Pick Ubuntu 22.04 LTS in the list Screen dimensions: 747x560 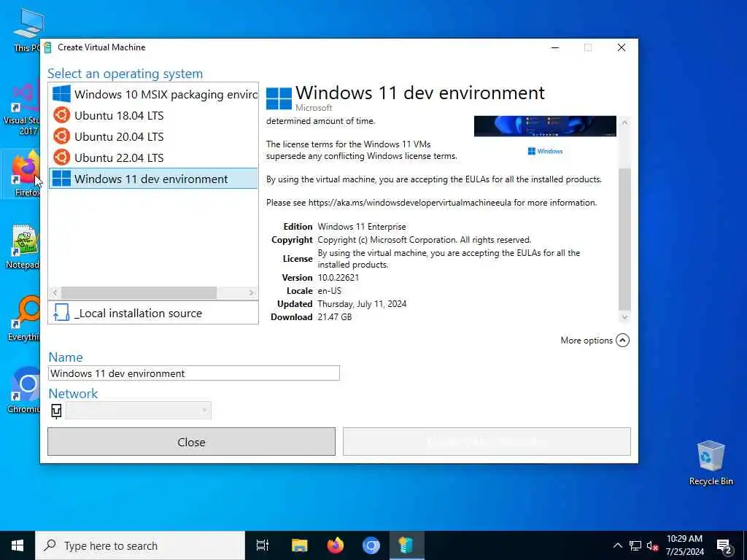pos(153,157)
